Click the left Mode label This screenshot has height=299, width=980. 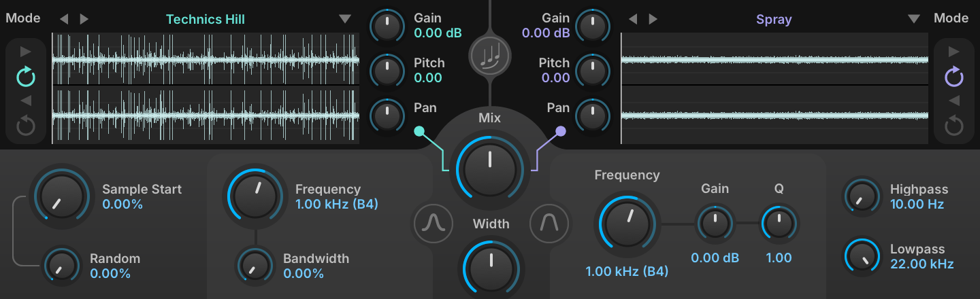click(23, 18)
